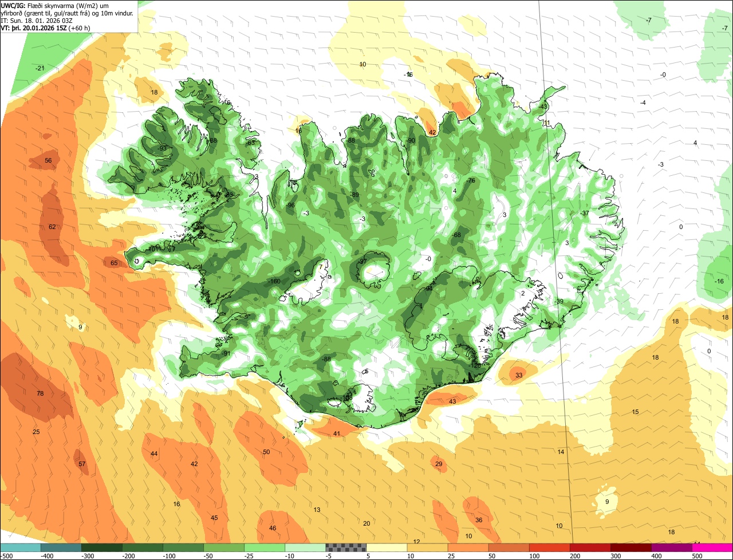
Task: Click the 45 flux value on the map
Action: click(x=214, y=518)
